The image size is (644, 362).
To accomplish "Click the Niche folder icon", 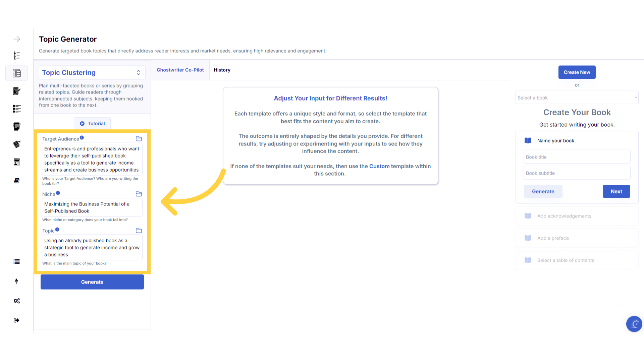I will (139, 194).
